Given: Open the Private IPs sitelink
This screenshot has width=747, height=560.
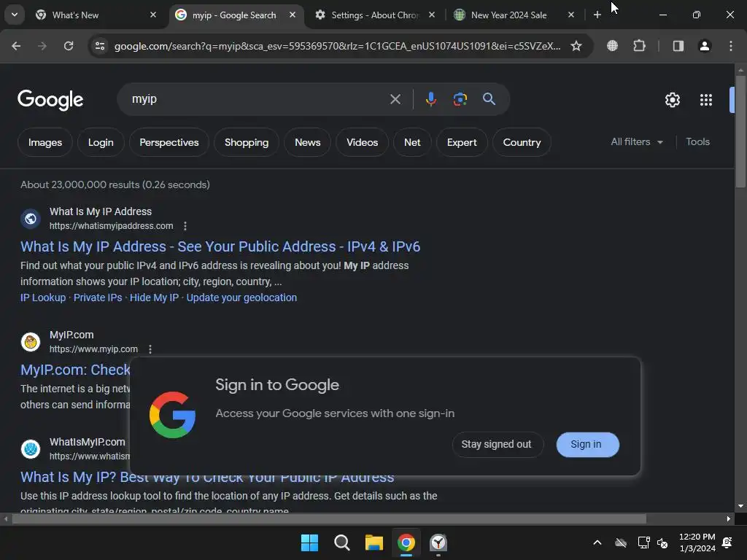Looking at the screenshot, I should (x=98, y=297).
